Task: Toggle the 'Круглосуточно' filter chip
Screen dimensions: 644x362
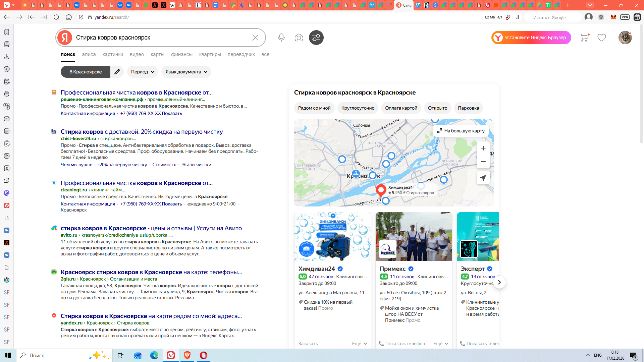Action: tap(358, 108)
